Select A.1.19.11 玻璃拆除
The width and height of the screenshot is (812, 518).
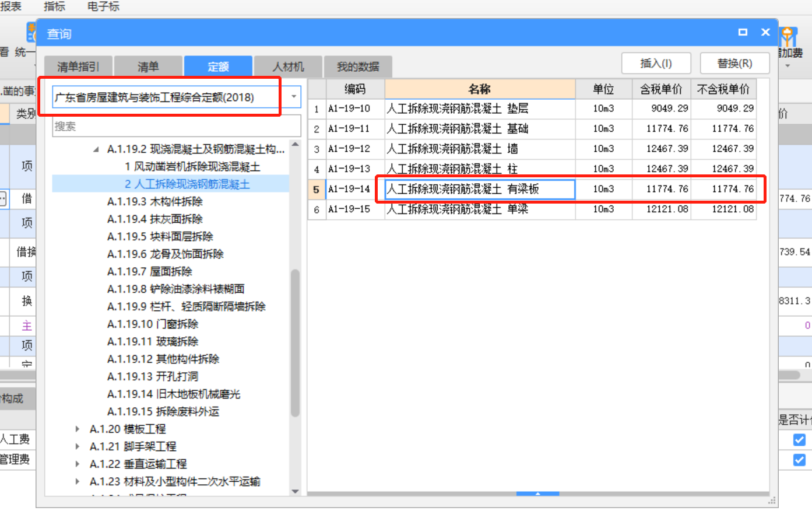(153, 342)
